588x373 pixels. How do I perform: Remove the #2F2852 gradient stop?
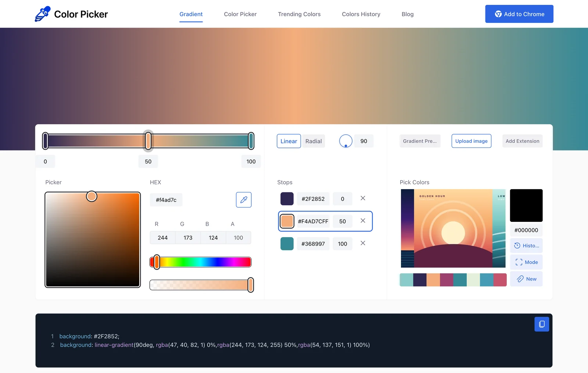(x=363, y=198)
